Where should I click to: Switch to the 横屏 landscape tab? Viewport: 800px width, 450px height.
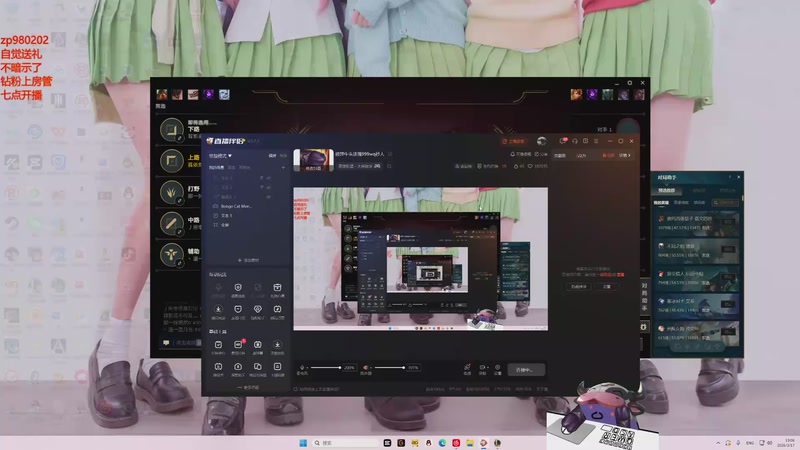(x=272, y=156)
